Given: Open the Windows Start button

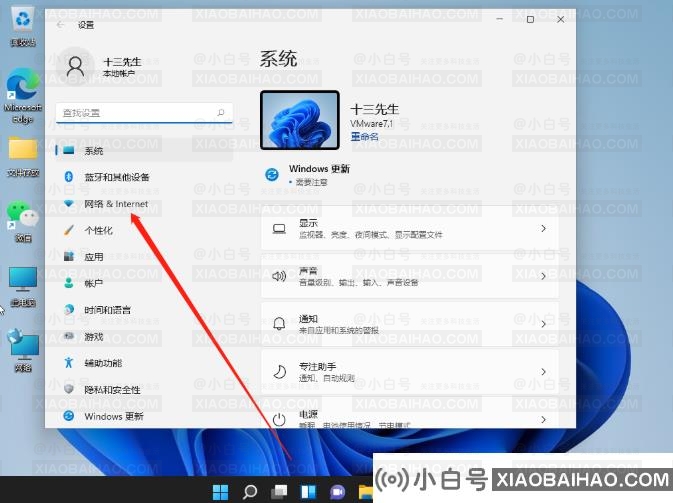Looking at the screenshot, I should [221, 492].
